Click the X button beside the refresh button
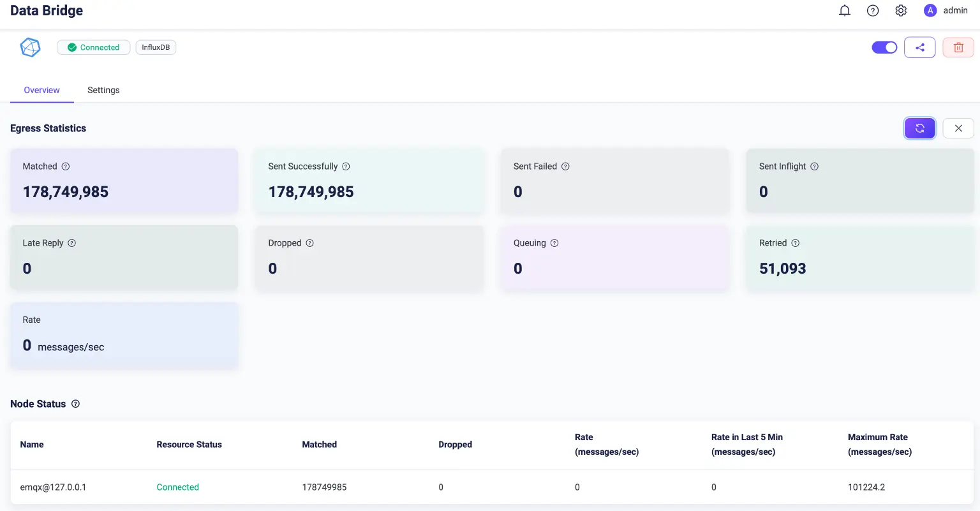 click(958, 128)
